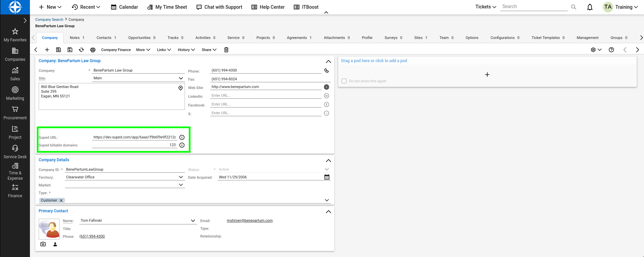
Task: Click the address map pin icon
Action: (x=181, y=88)
